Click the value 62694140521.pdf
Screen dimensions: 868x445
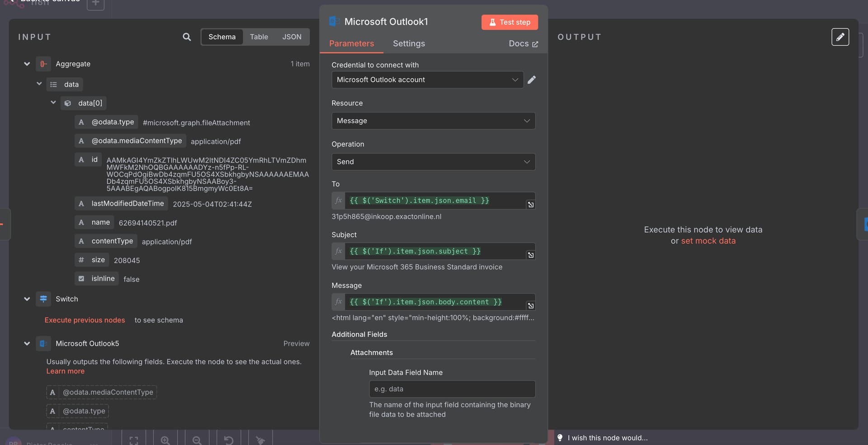pyautogui.click(x=148, y=223)
